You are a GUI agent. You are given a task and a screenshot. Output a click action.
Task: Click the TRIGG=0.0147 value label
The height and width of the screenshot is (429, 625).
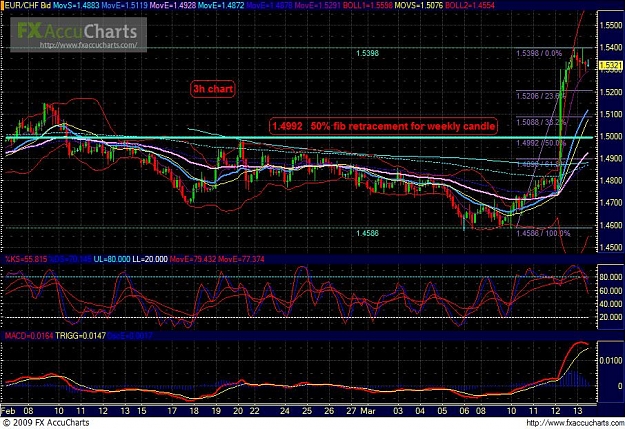coord(81,336)
